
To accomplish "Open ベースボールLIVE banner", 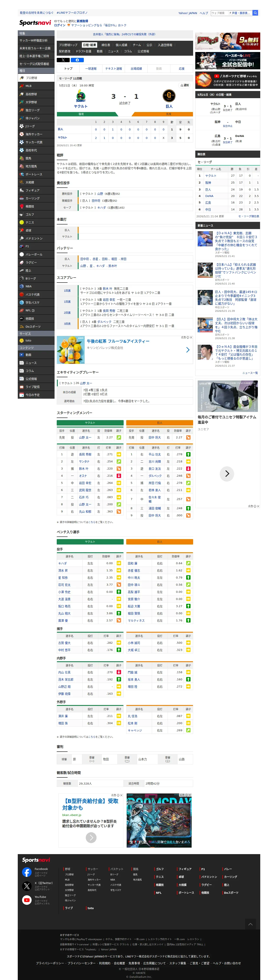I will (x=227, y=60).
